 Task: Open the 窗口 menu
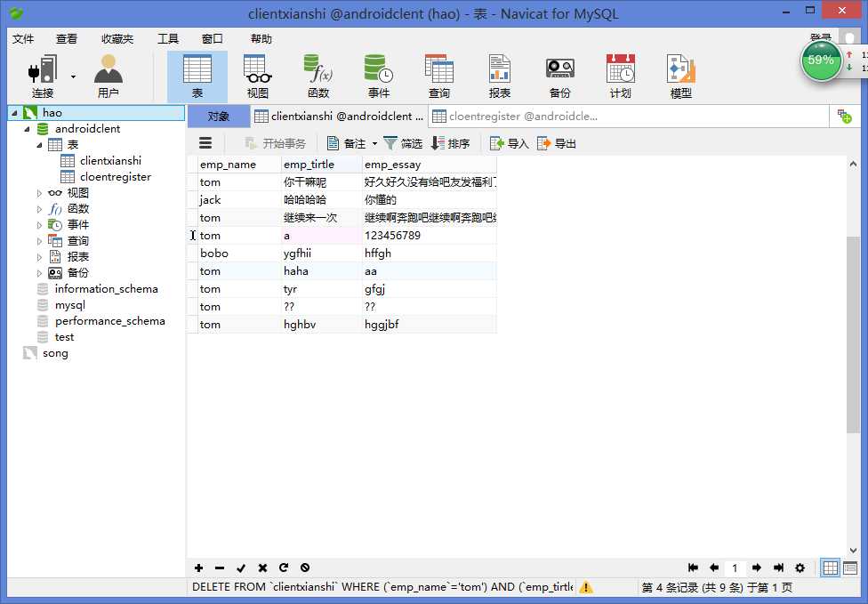pos(212,39)
